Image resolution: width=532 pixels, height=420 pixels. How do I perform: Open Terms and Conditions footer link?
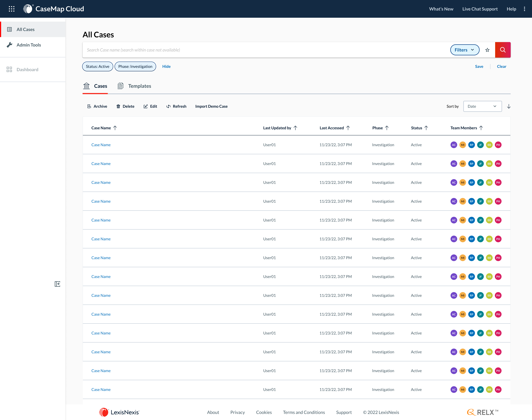tap(304, 412)
